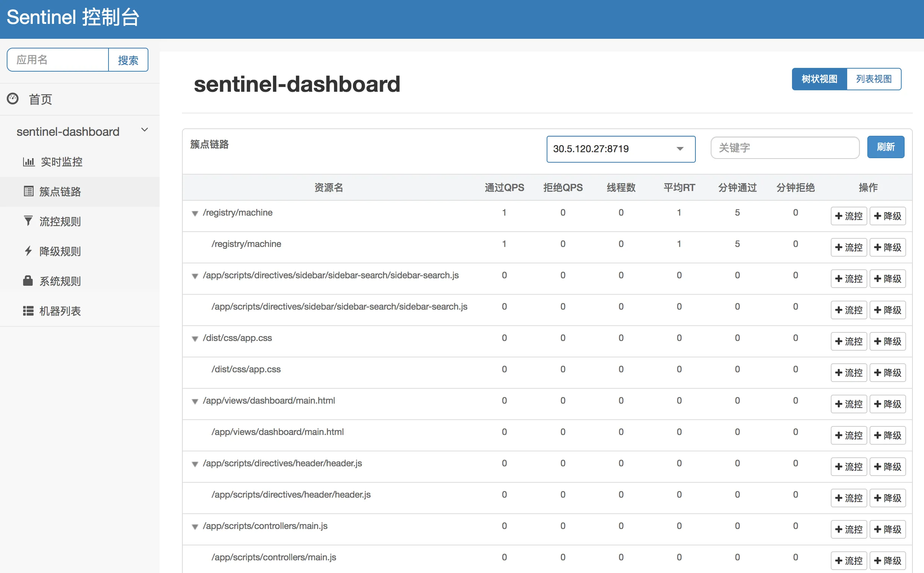This screenshot has height=573, width=924.
Task: Click the 系统规则 lock icon
Action: 28,281
